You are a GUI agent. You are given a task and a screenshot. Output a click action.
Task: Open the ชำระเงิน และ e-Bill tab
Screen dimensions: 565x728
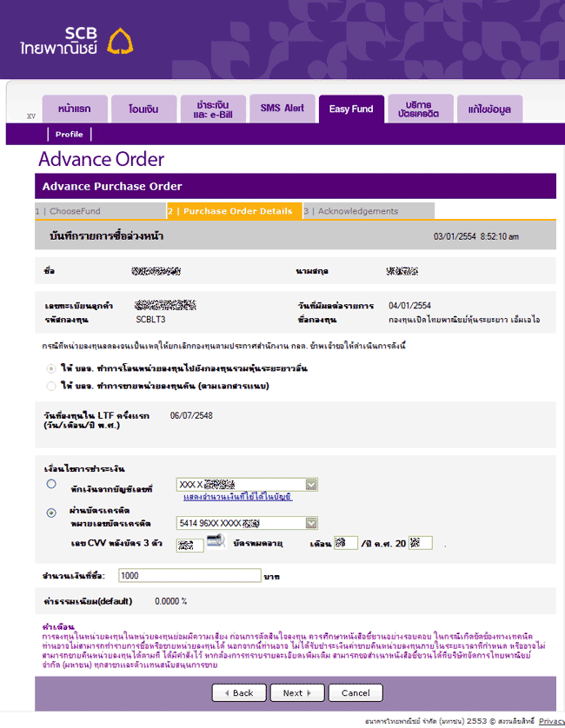point(211,109)
